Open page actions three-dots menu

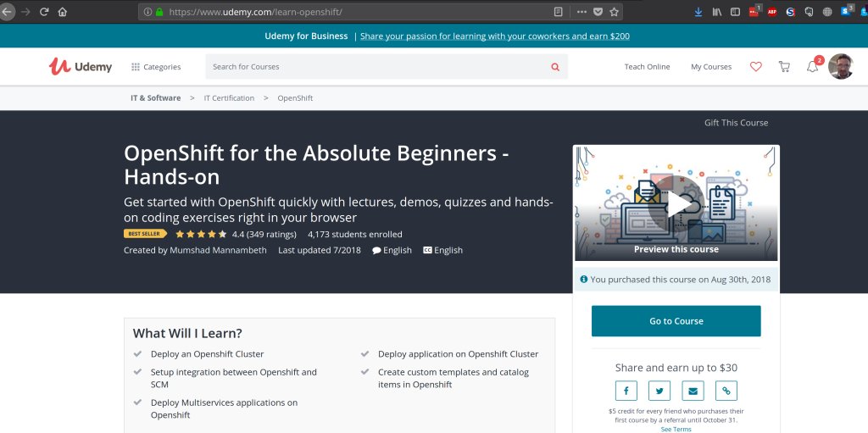coord(581,12)
